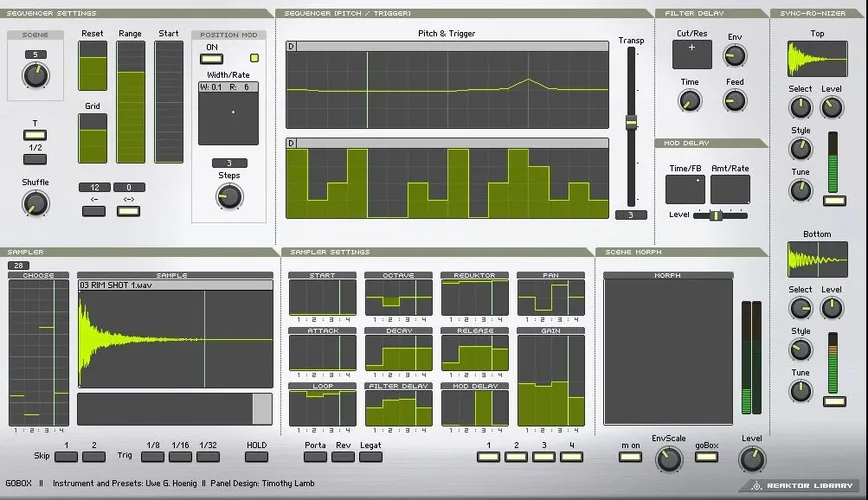
Task: Select Trig 1/16 button
Action: click(x=180, y=457)
